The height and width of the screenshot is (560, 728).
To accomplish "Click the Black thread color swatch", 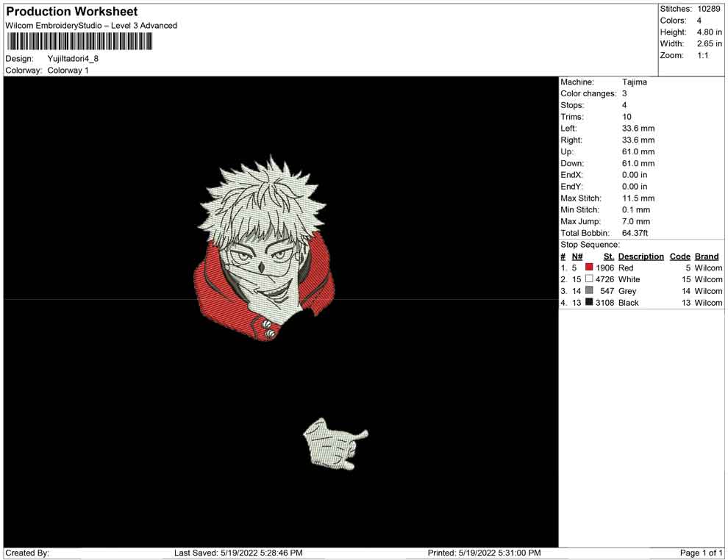I will (589, 302).
